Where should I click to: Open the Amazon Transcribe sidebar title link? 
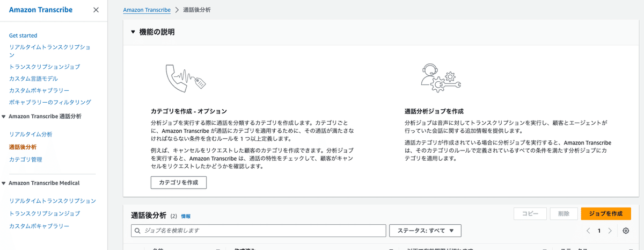pyautogui.click(x=41, y=10)
